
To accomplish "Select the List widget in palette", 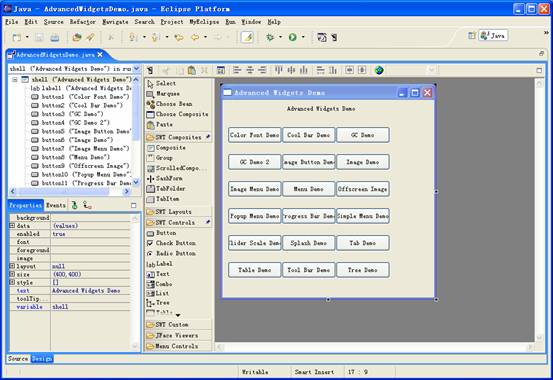I will pos(158,294).
